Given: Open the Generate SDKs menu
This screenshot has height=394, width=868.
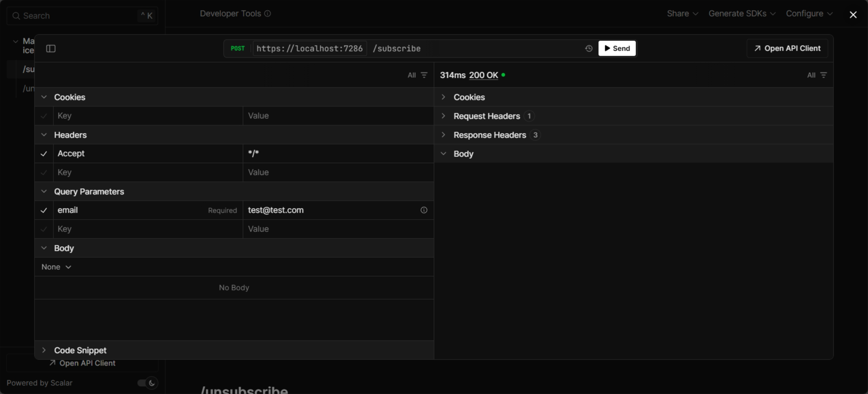Looking at the screenshot, I should coord(742,14).
